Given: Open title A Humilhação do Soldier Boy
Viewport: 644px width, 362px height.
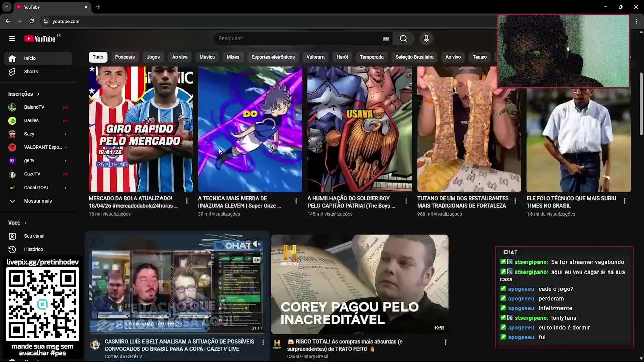Looking at the screenshot, I should click(352, 202).
